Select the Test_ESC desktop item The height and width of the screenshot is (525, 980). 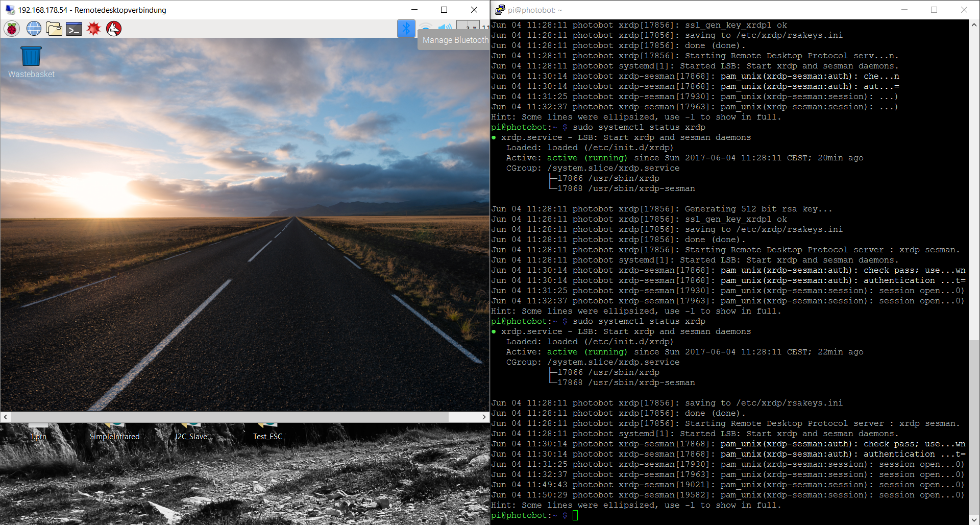pos(268,432)
